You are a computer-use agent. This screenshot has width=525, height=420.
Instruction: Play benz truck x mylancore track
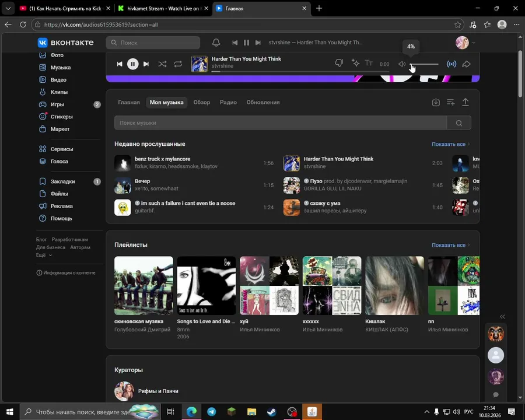pos(194,163)
